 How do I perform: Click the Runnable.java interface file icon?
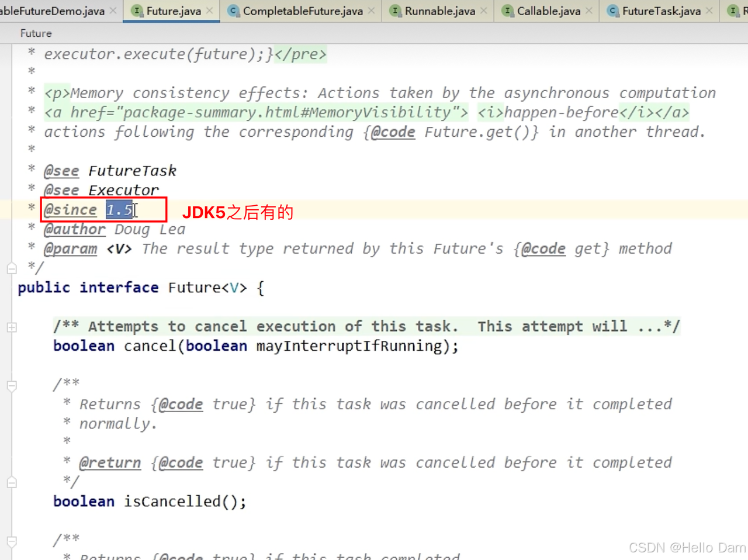point(395,11)
